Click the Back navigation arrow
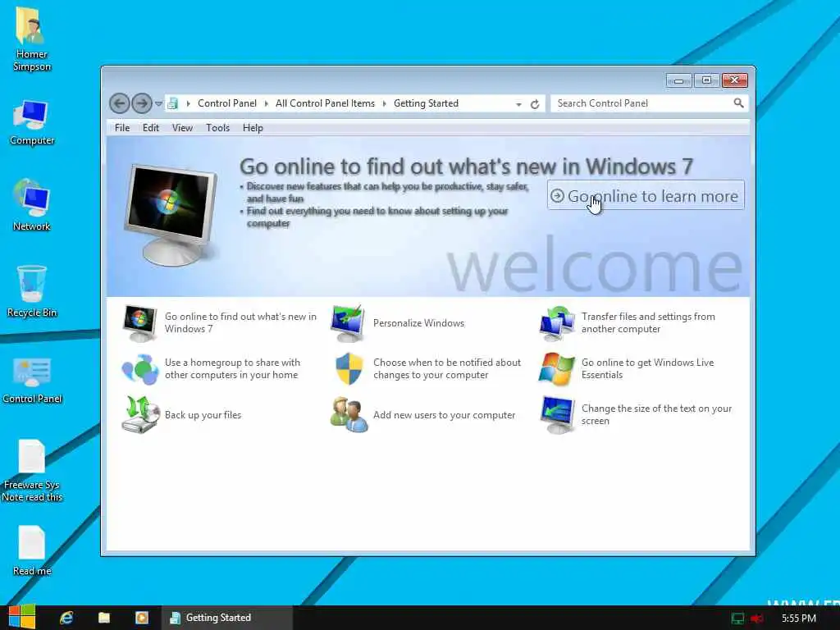The width and height of the screenshot is (840, 630). click(120, 103)
